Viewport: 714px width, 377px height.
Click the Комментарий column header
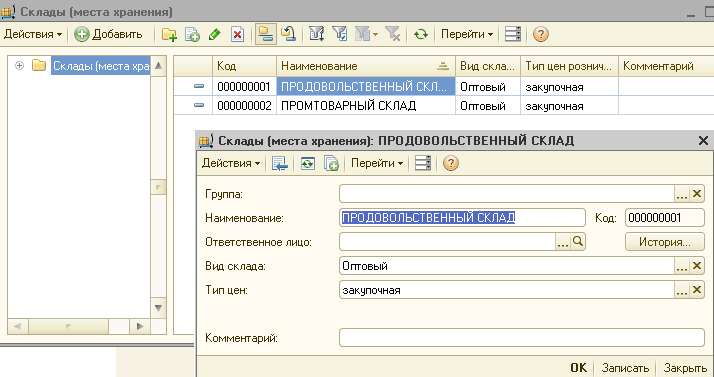click(666, 66)
